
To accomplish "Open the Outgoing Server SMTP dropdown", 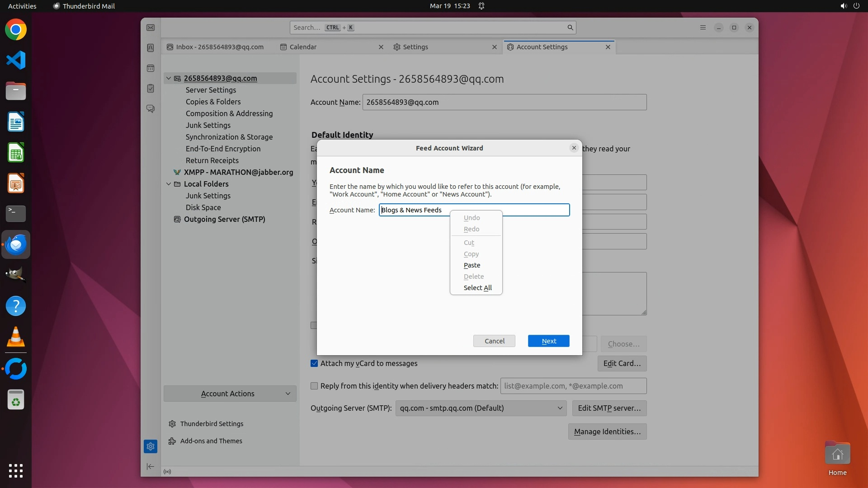I will point(481,408).
